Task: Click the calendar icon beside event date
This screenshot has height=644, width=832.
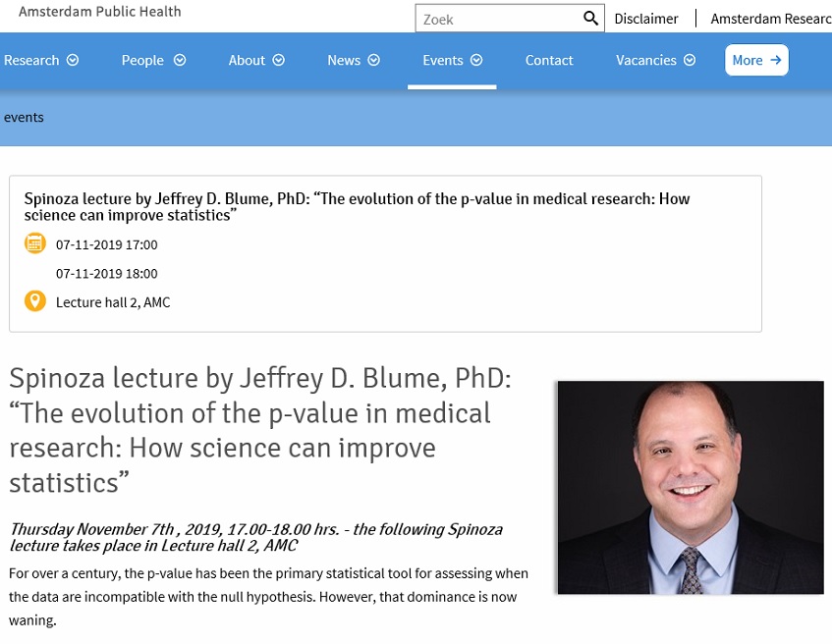Action: click(x=35, y=244)
